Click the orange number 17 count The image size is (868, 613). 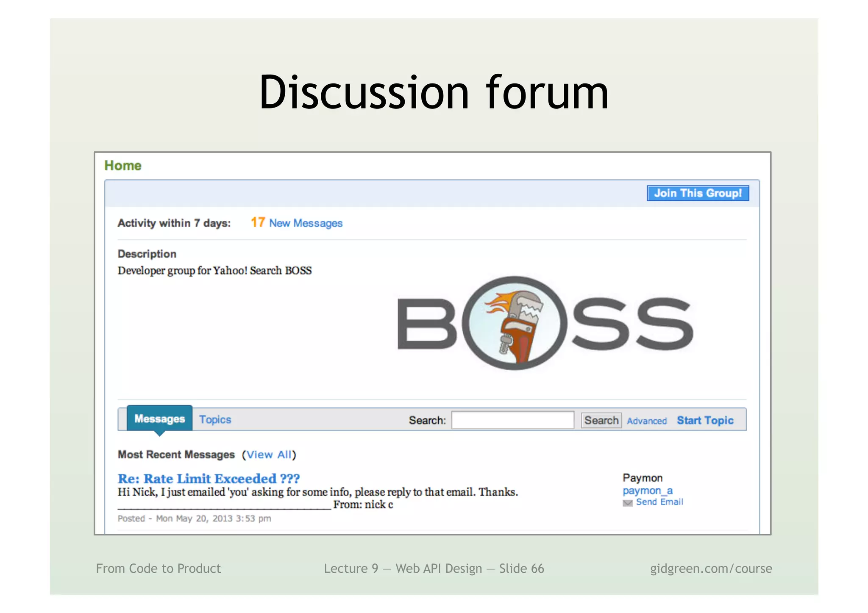pos(258,222)
